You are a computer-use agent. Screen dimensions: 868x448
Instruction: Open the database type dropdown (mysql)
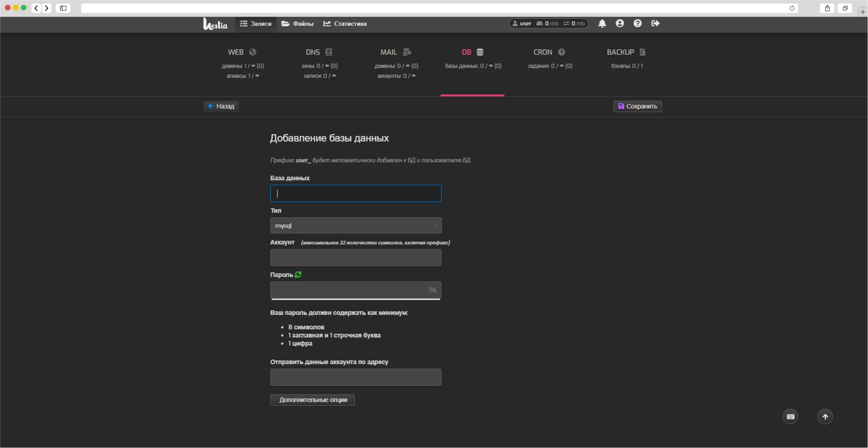tap(356, 225)
